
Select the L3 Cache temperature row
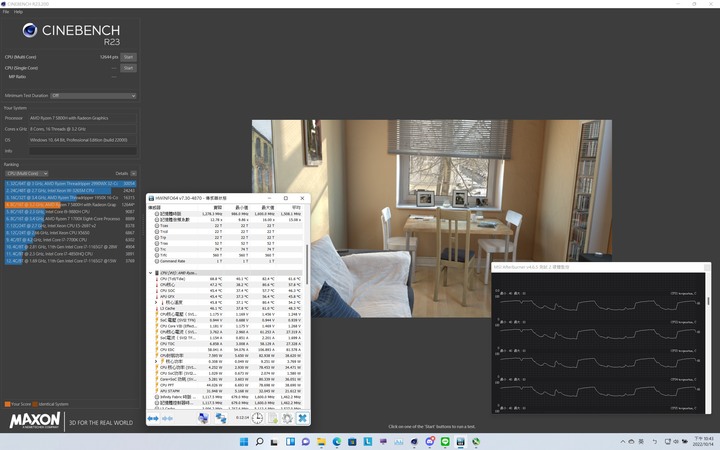point(228,308)
